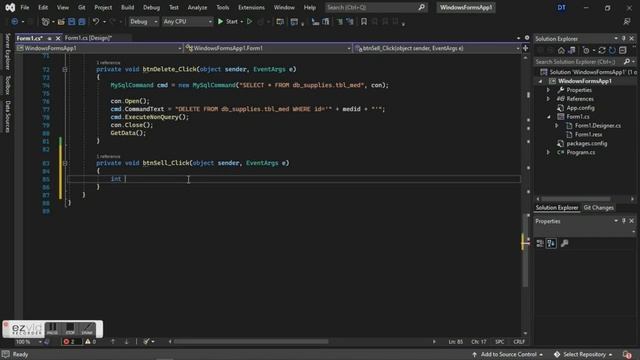This screenshot has height=360, width=640.
Task: Click Start Without Debugging outline play icon
Action: tap(249, 22)
